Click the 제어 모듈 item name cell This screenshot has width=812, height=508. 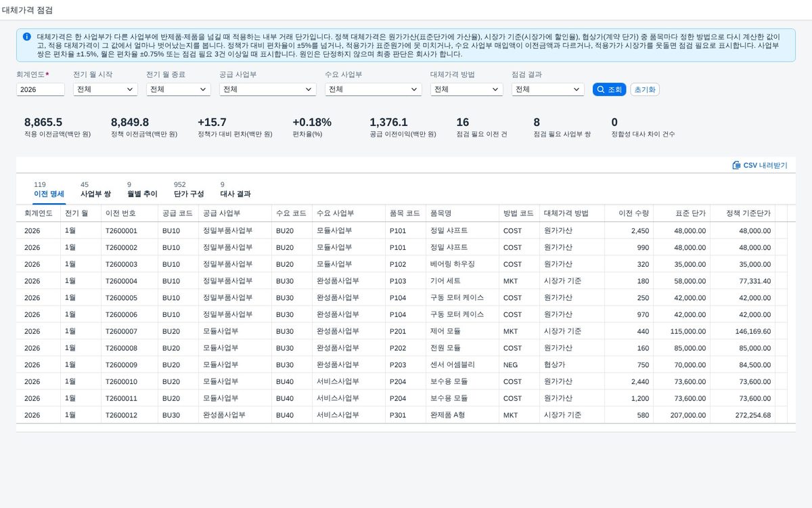tap(462, 331)
